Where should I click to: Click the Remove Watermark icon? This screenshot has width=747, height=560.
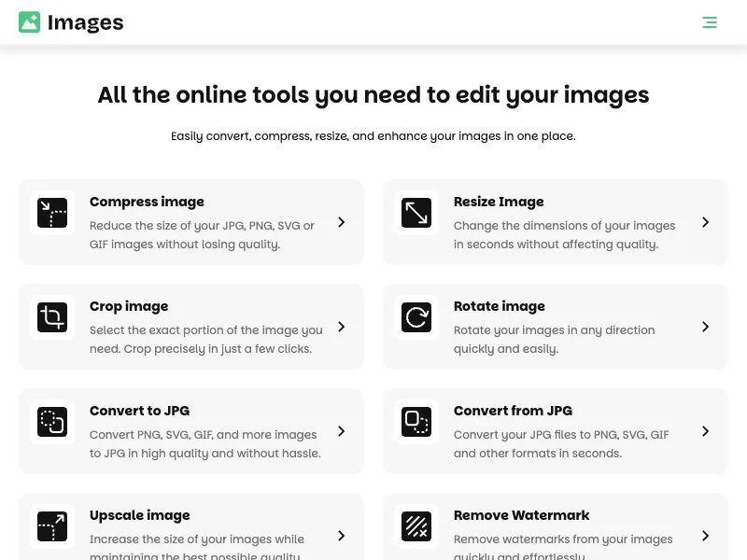click(x=416, y=526)
